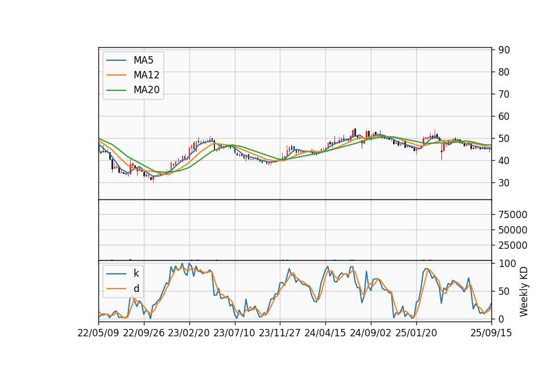Click the volume axis value 50000
Image resolution: width=546 pixels, height=392 pixels.
pyautogui.click(x=512, y=230)
